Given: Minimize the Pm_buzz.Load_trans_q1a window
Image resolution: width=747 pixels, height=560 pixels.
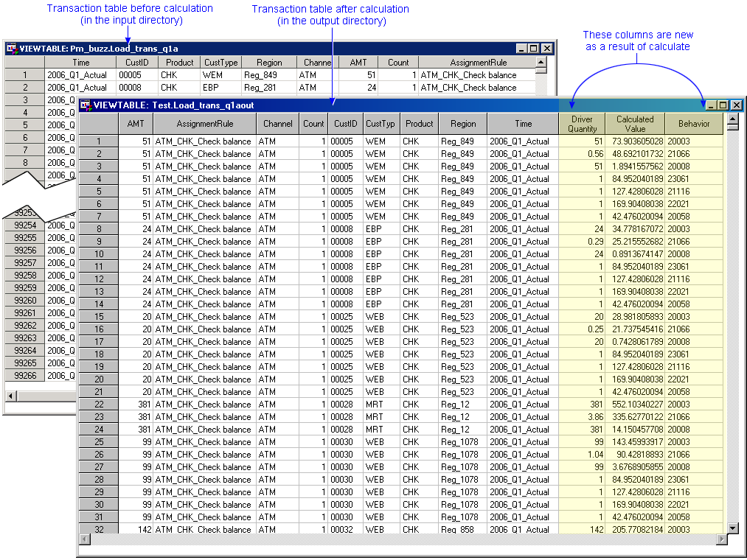Looking at the screenshot, I should coord(521,49).
